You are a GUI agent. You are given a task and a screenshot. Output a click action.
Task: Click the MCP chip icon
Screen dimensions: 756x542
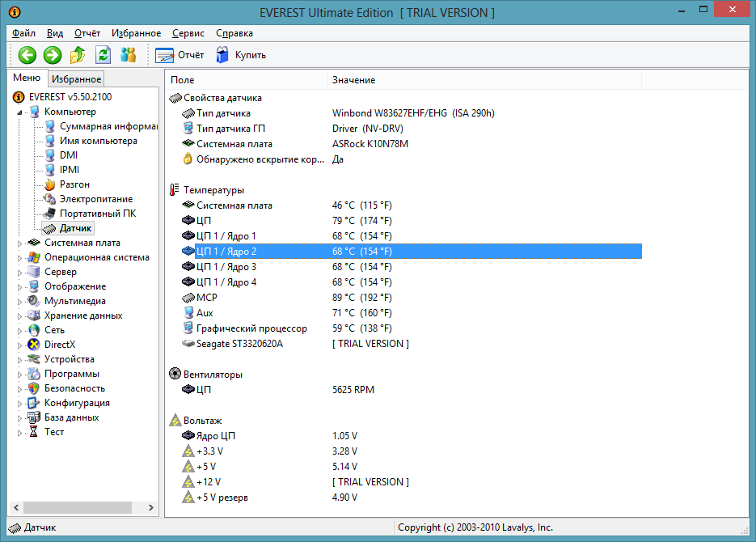point(188,298)
